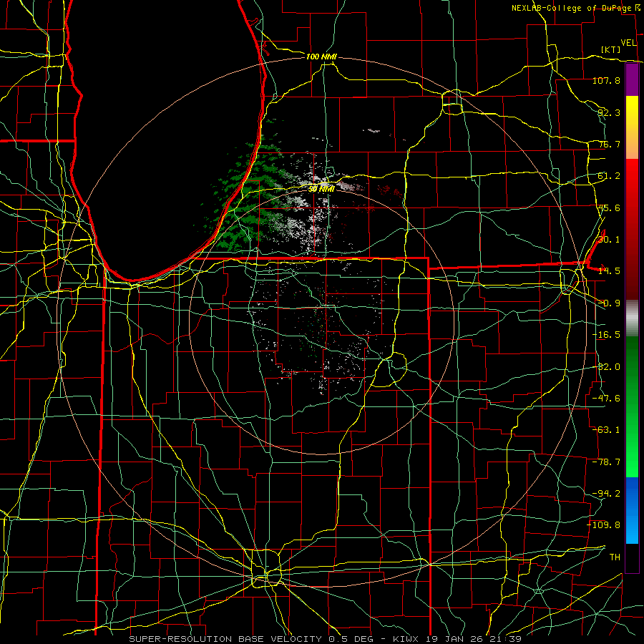Click the -32.0 scale value

coord(606,367)
